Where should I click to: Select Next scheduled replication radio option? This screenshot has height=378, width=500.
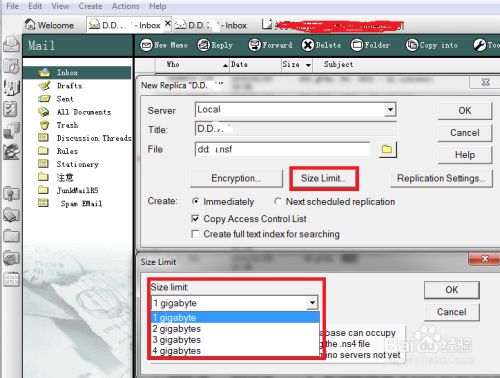tap(278, 201)
